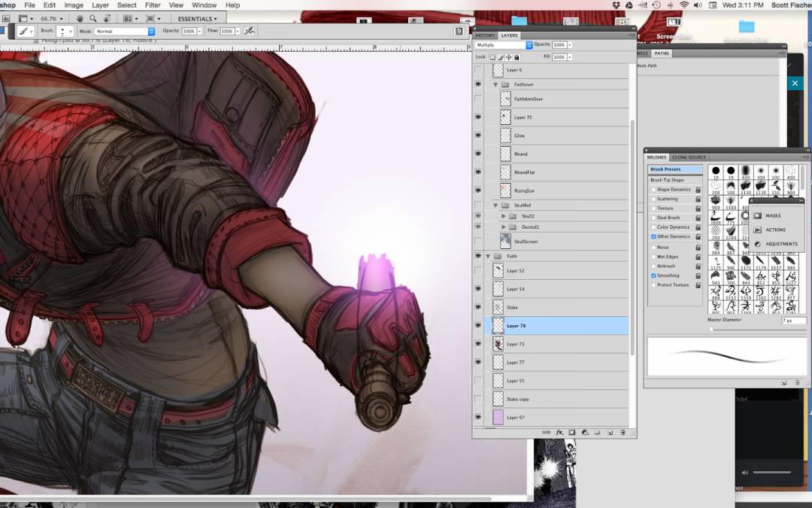
Task: Click the Layers panel vertical scrollbar
Action: pyautogui.click(x=632, y=237)
